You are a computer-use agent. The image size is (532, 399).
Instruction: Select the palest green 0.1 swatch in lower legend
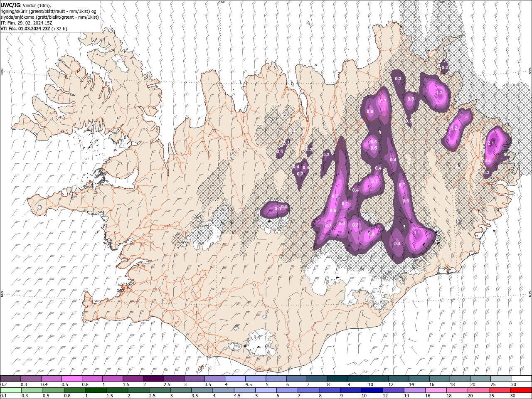point(10,390)
